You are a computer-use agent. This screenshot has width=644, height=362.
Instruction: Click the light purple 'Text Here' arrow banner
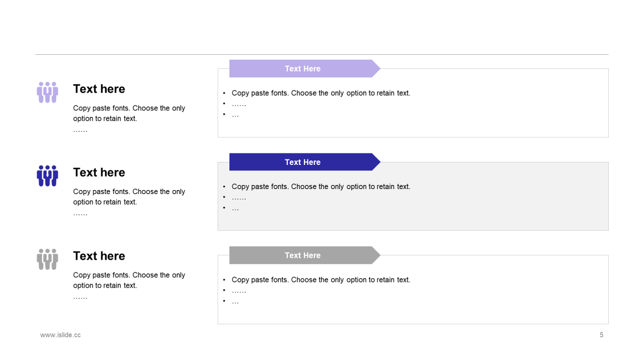305,68
